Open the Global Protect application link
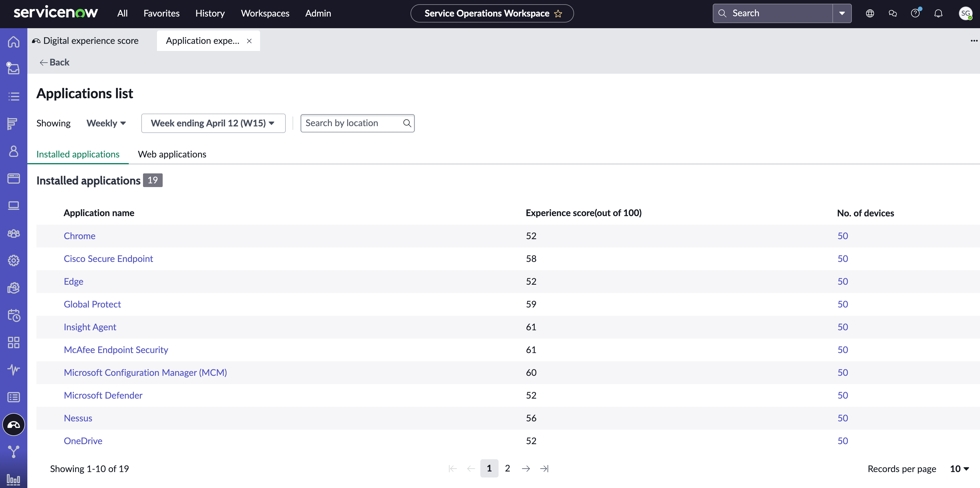980x488 pixels. pyautogui.click(x=92, y=304)
